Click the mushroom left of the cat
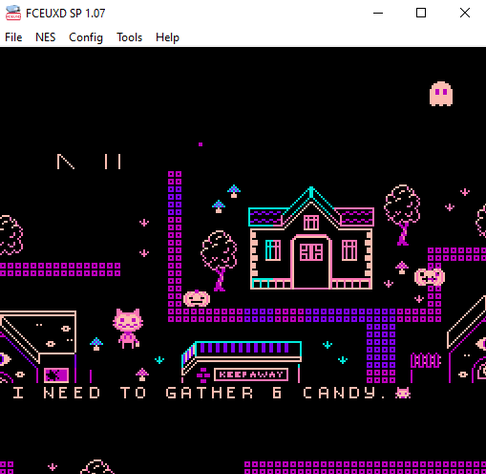 [x=96, y=344]
